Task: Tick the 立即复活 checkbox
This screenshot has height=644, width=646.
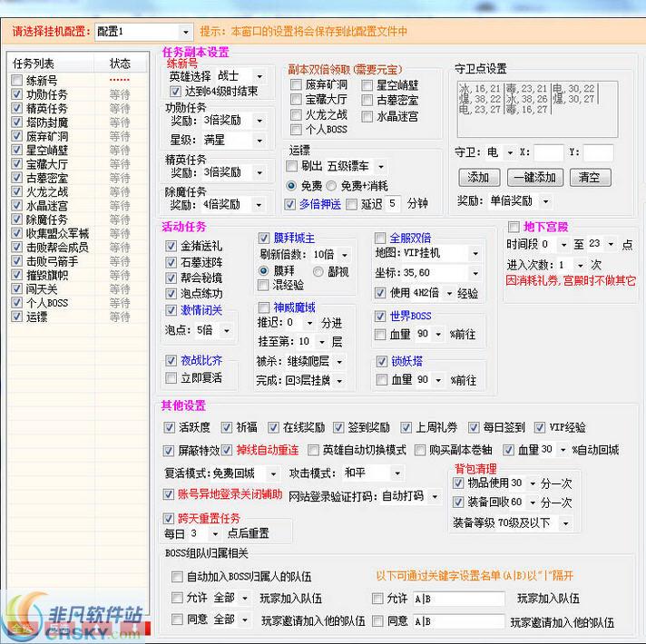Action: [171, 377]
